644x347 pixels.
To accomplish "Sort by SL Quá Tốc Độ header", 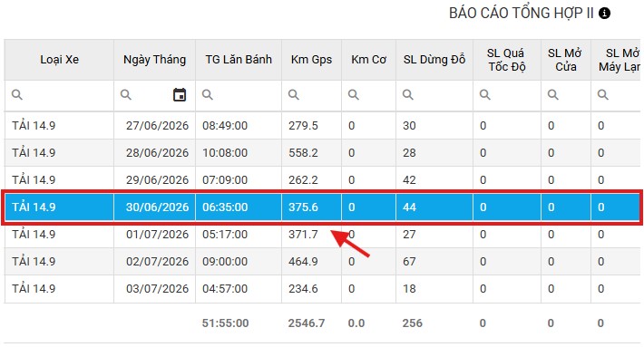I will 507,60.
